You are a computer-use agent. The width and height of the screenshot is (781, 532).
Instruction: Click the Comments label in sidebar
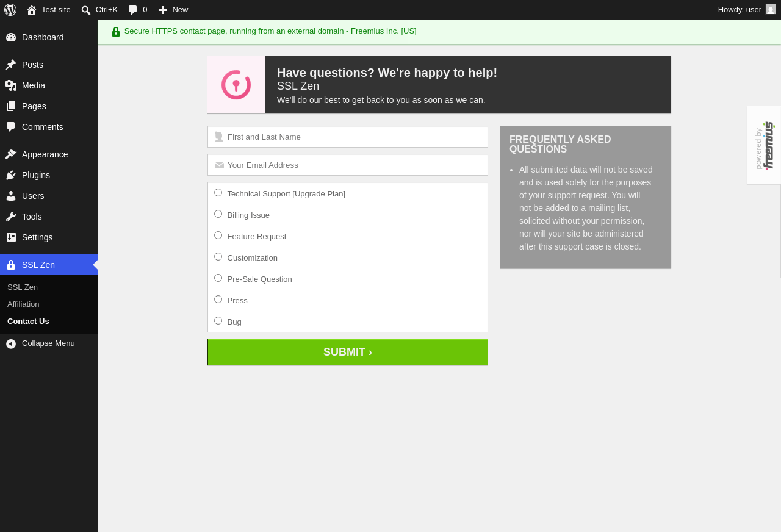(43, 127)
